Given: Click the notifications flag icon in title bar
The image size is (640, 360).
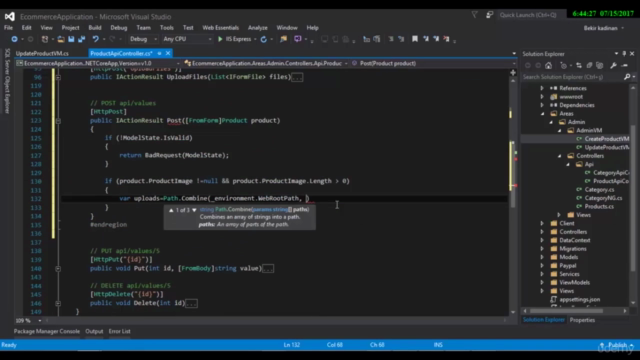Looking at the screenshot, I should tap(474, 15).
